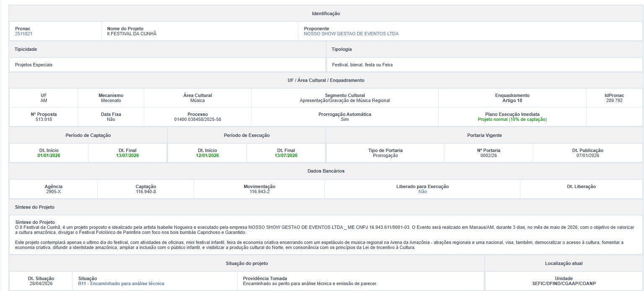Click the Projeto normal (10% de captação) text

coord(512,119)
